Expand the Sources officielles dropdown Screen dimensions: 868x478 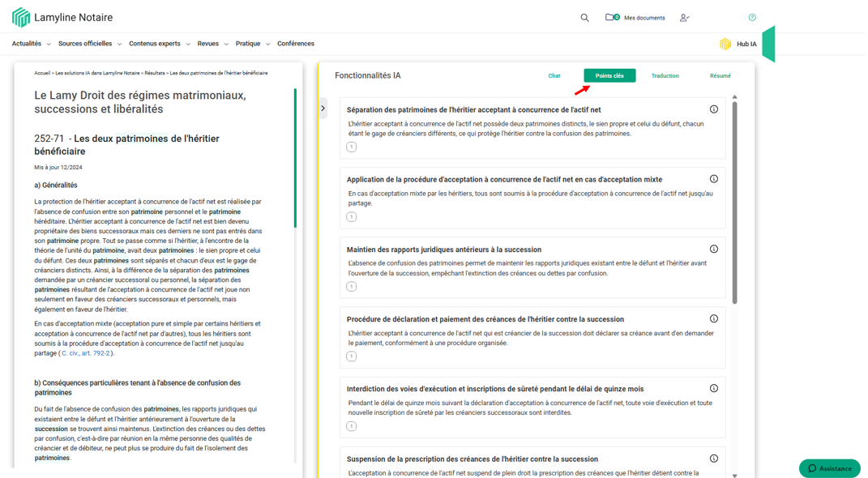(89, 44)
